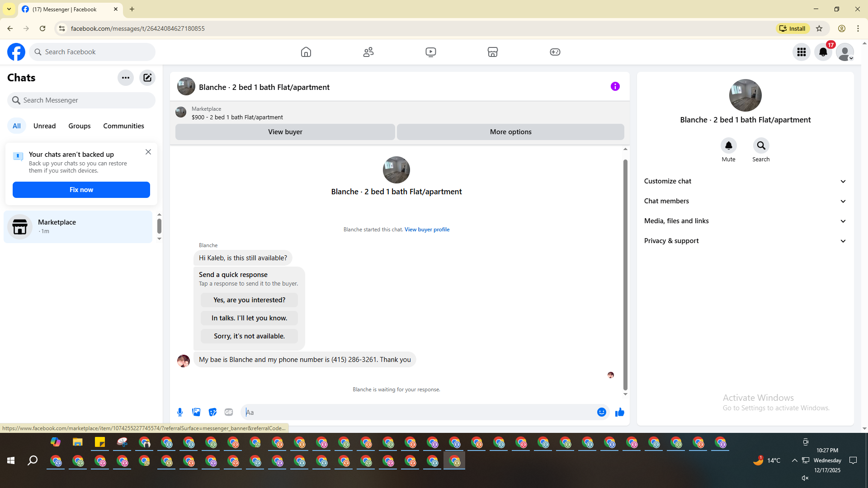
Task: Send a thumbs up like
Action: (x=619, y=412)
